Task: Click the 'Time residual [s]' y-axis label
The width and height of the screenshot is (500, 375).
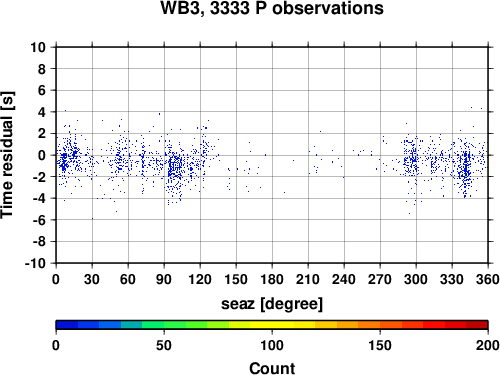Action: point(7,155)
